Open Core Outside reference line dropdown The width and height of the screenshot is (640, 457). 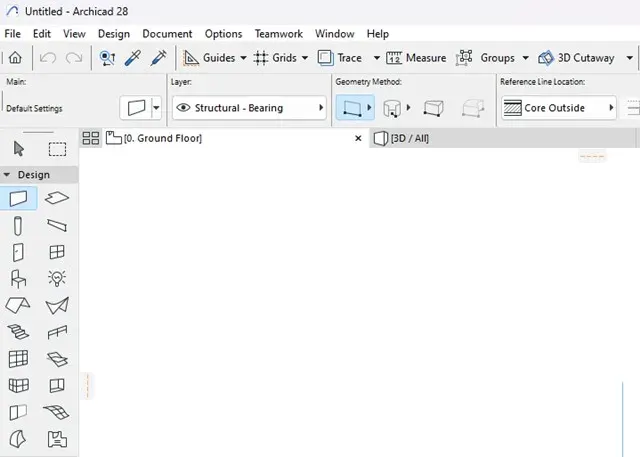pos(559,108)
